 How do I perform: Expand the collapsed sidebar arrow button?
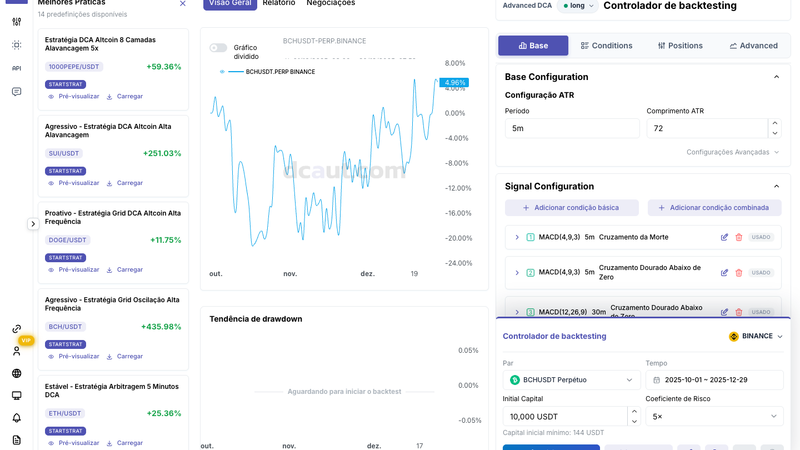pyautogui.click(x=33, y=224)
